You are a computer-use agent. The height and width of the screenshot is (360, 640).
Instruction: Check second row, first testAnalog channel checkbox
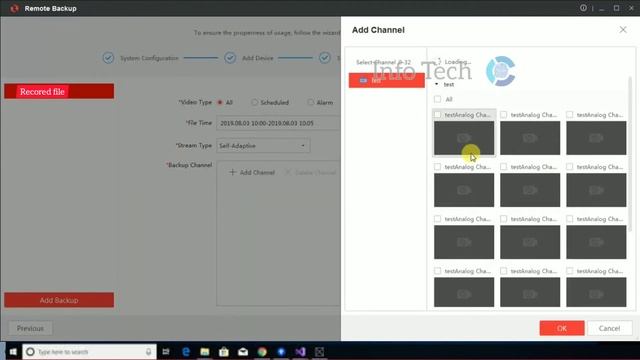438,167
